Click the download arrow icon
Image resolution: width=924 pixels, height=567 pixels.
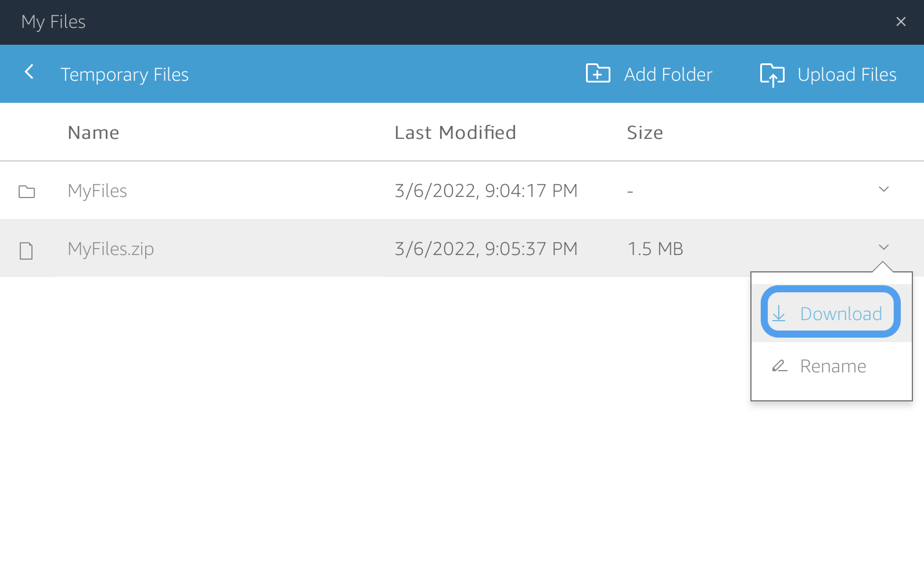tap(779, 314)
